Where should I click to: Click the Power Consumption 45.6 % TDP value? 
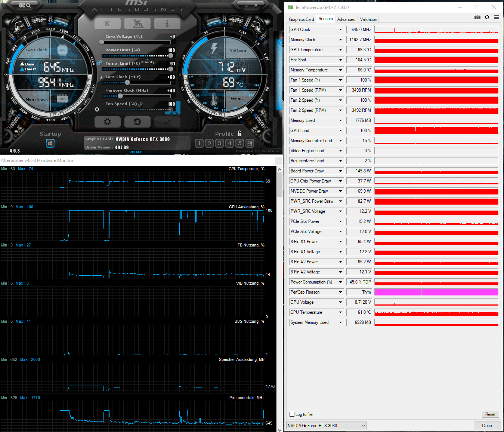click(359, 282)
